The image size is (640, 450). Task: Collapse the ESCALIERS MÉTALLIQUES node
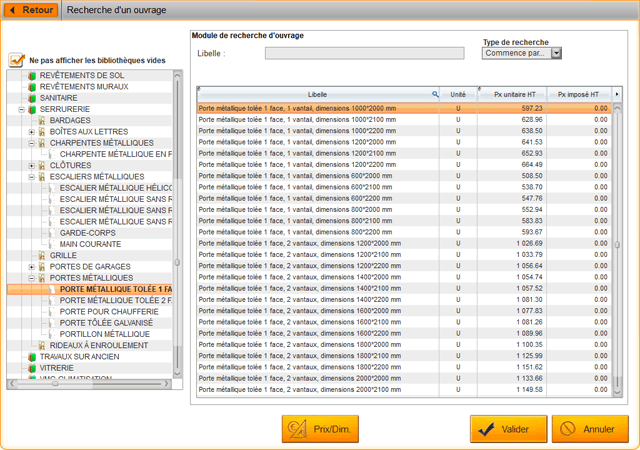[x=31, y=177]
